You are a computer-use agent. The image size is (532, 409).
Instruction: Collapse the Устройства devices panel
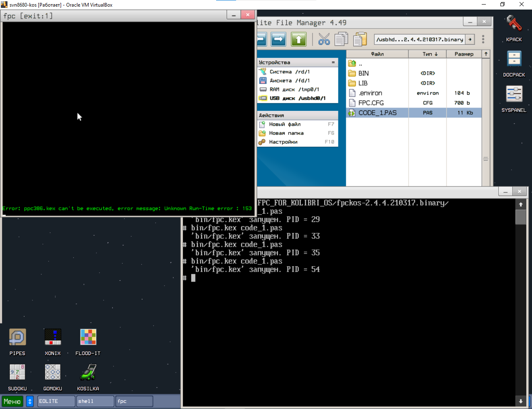(333, 62)
